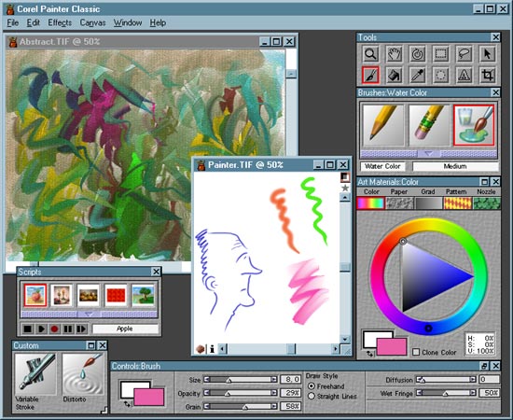The height and width of the screenshot is (420, 513).
Task: Open the Canvas menu
Action: pos(92,23)
